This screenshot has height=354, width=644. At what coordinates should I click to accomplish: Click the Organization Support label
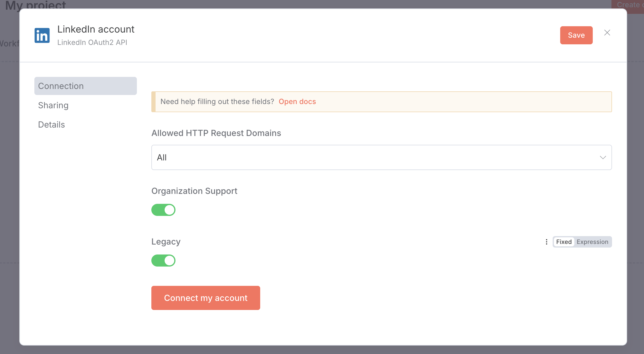(194, 191)
